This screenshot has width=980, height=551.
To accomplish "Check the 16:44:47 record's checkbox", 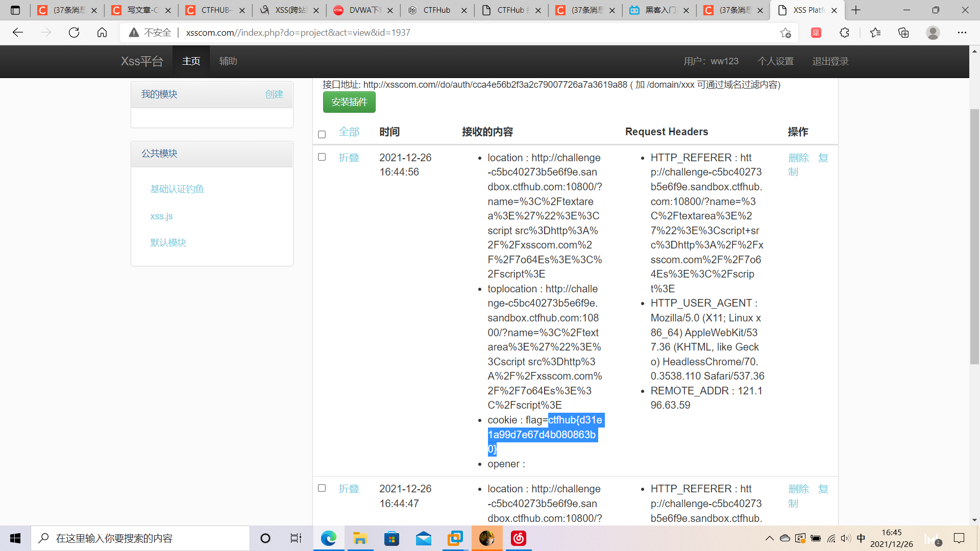I will 322,488.
